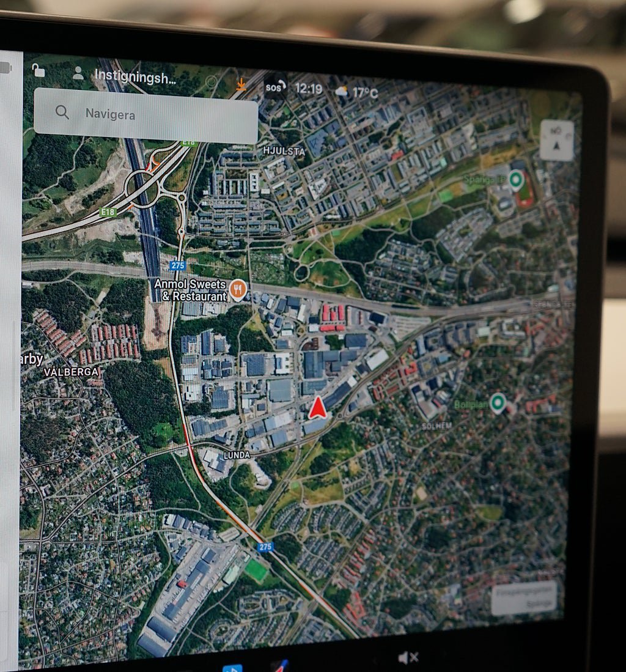Tap the dashcam camera icon at left edge
The width and height of the screenshot is (626, 672).
(x=5, y=68)
